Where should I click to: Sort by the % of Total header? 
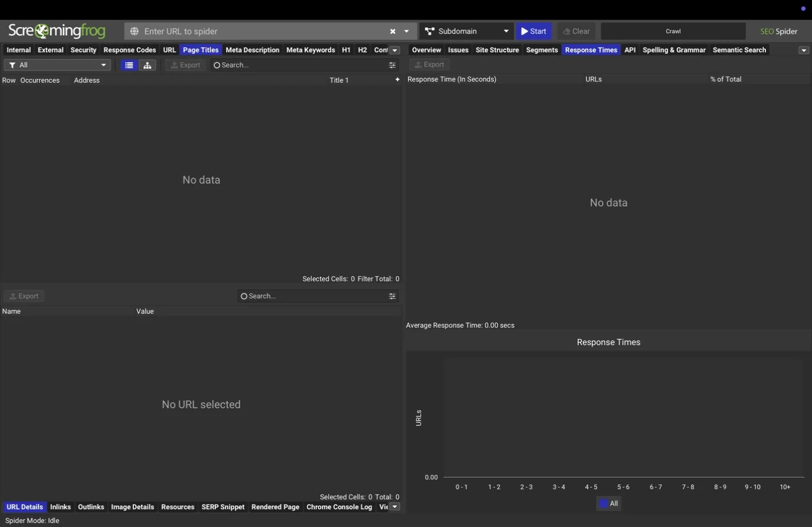click(726, 79)
